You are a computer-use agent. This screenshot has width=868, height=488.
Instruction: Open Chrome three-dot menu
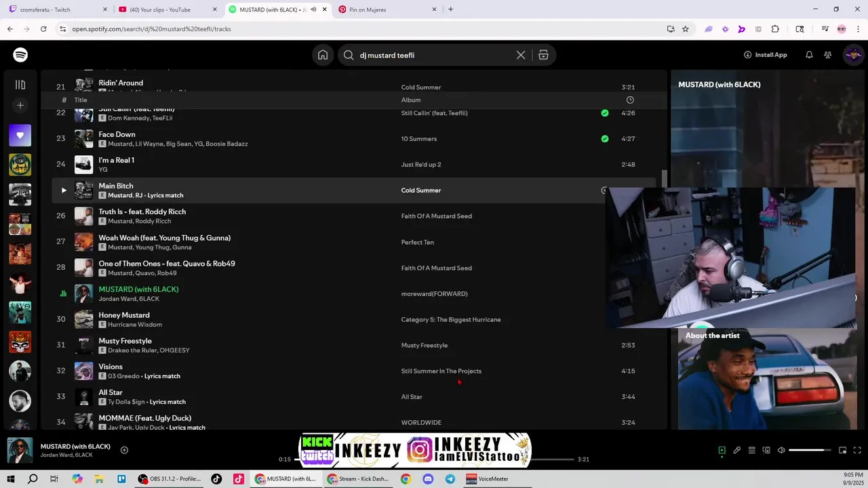pyautogui.click(x=858, y=29)
